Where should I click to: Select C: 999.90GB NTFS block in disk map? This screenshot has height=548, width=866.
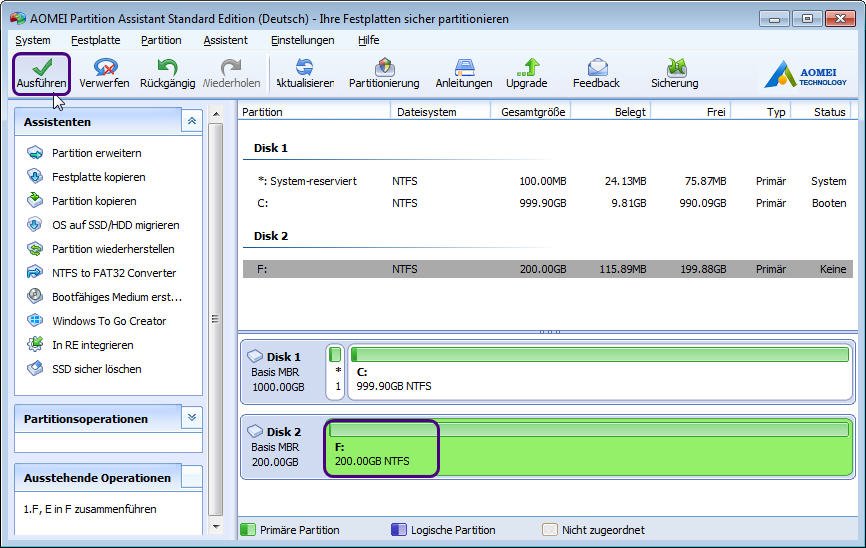600,372
